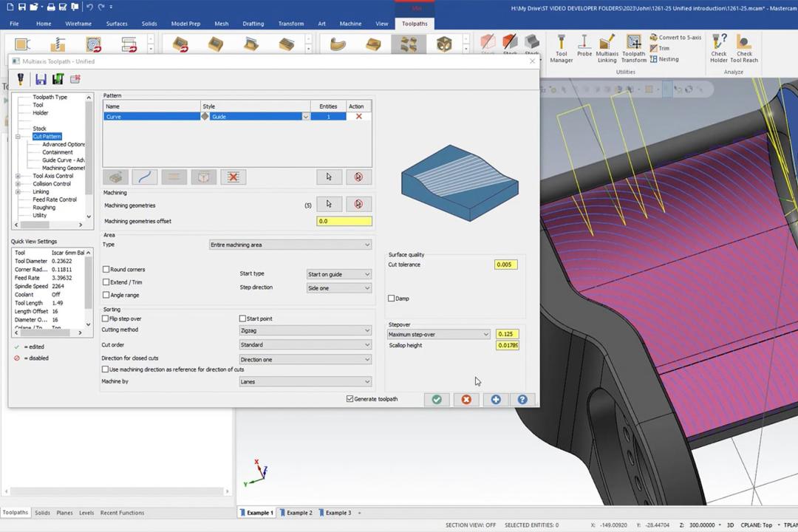Open the Surfaces ribbon tab
The height and width of the screenshot is (532, 798).
117,24
